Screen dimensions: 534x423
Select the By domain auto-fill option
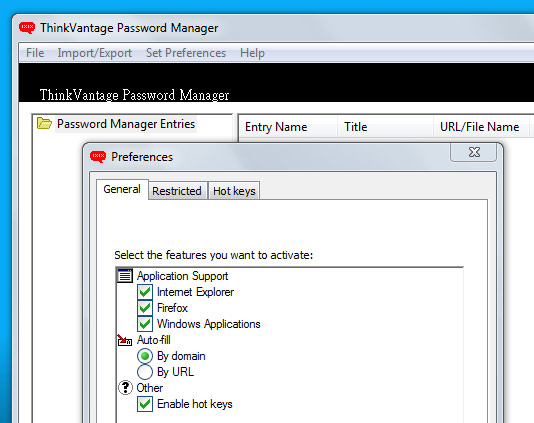point(145,356)
